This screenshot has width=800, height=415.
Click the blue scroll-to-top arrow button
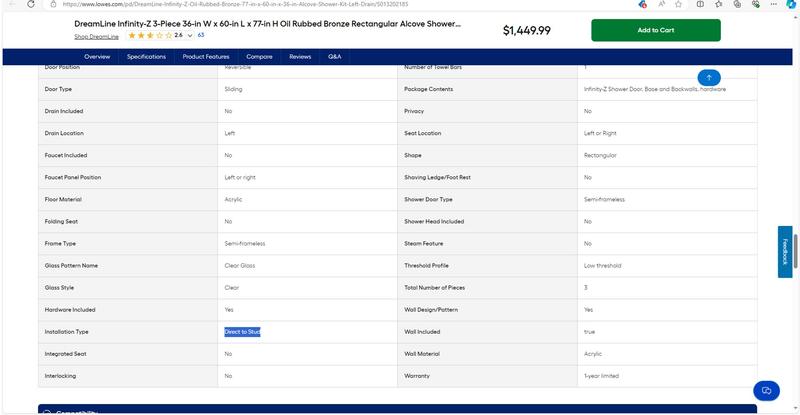tap(709, 78)
